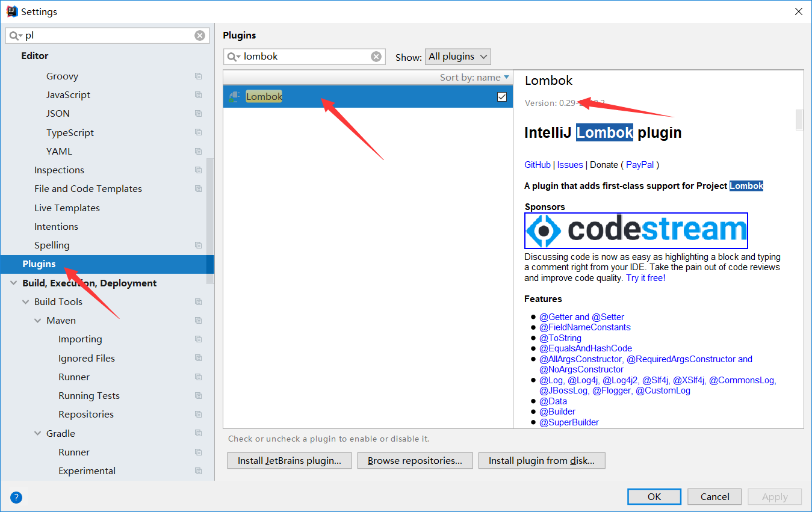Click the project icon beside Repositories
This screenshot has width=812, height=512.
tap(199, 415)
